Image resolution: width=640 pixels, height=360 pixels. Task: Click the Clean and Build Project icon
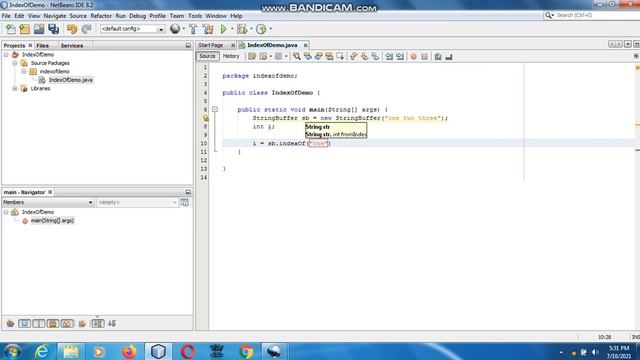click(208, 29)
